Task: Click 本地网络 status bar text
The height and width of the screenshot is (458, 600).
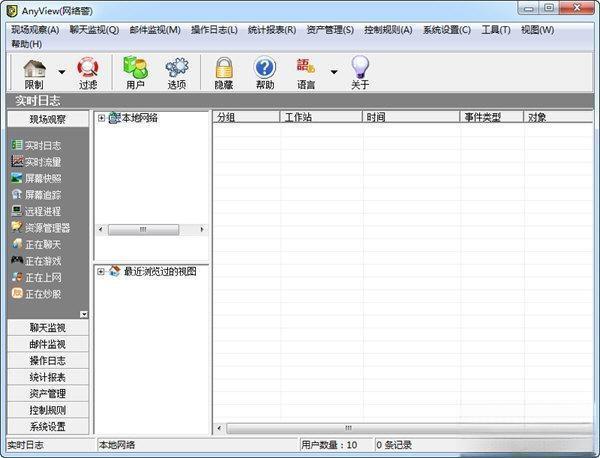Action: (x=117, y=445)
